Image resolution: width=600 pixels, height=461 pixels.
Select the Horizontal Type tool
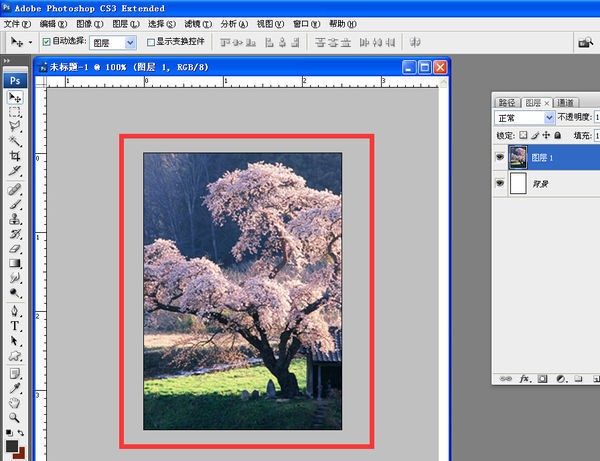[15, 325]
